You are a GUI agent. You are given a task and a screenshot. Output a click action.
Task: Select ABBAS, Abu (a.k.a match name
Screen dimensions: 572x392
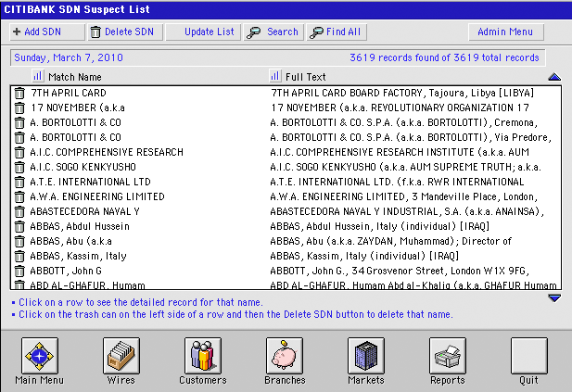click(70, 241)
